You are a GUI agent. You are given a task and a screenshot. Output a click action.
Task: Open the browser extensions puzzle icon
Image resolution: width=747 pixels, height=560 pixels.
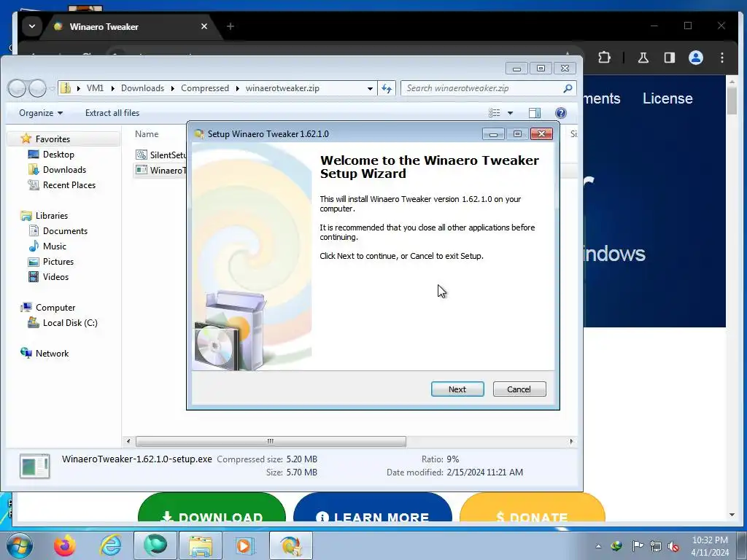604,58
